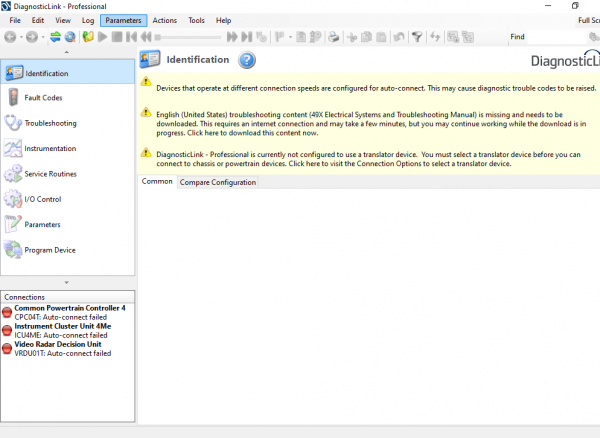Screen dimensions: 600x438
Task: Open I/O Control from the sidebar
Action: 68,199
